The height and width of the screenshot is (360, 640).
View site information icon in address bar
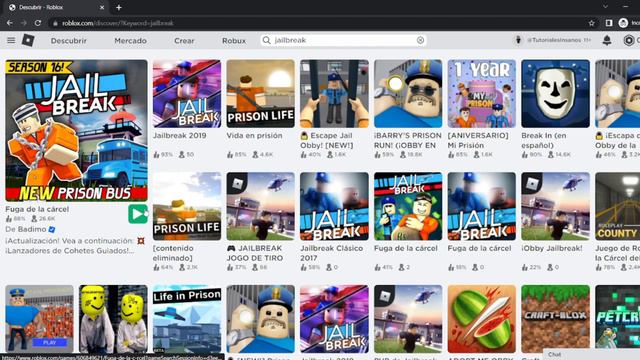pos(55,23)
